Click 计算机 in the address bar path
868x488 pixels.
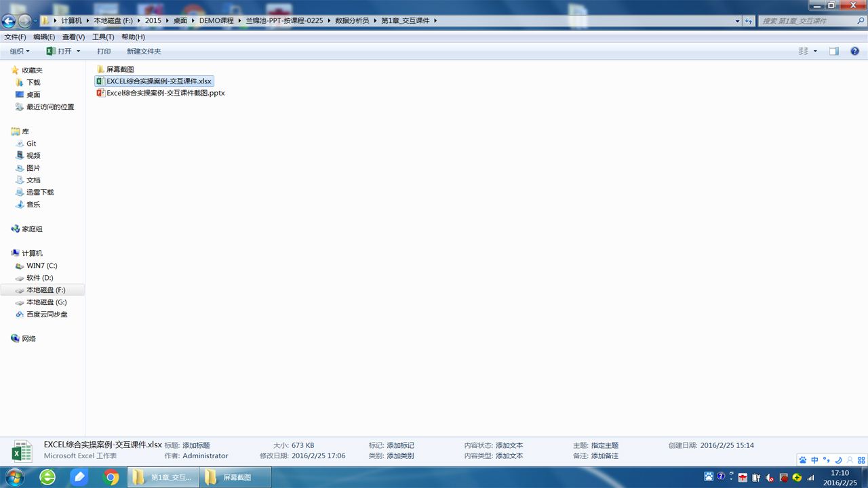(71, 21)
